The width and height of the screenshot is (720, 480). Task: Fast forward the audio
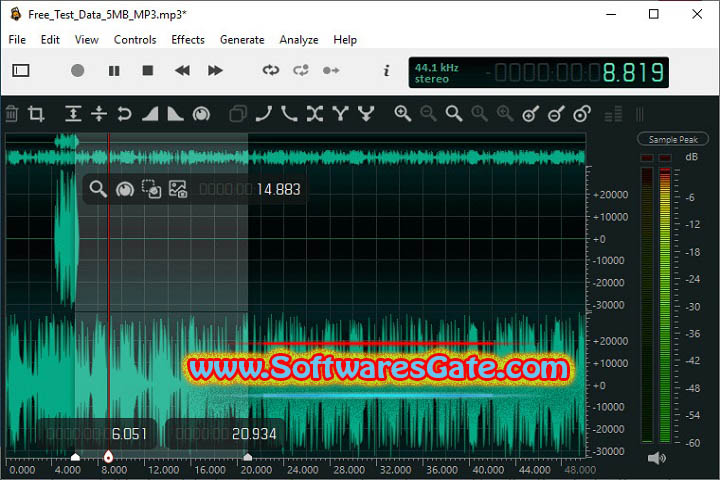[215, 71]
